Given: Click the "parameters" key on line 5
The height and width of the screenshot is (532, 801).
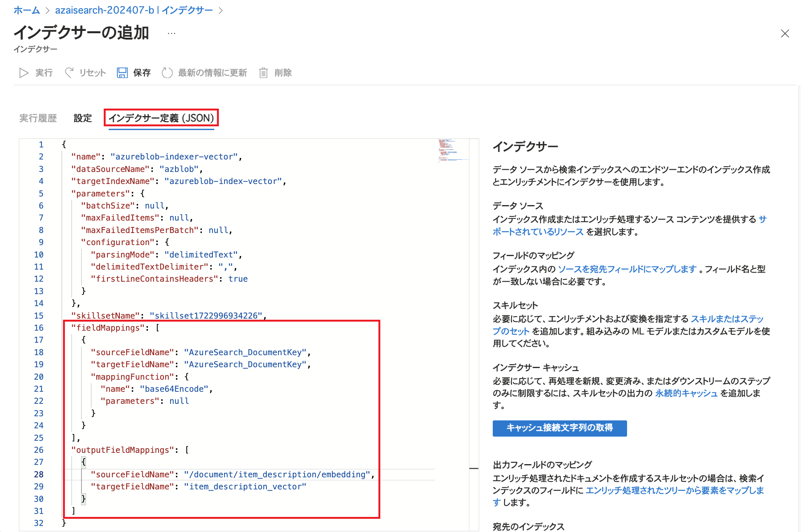Looking at the screenshot, I should click(x=101, y=194).
